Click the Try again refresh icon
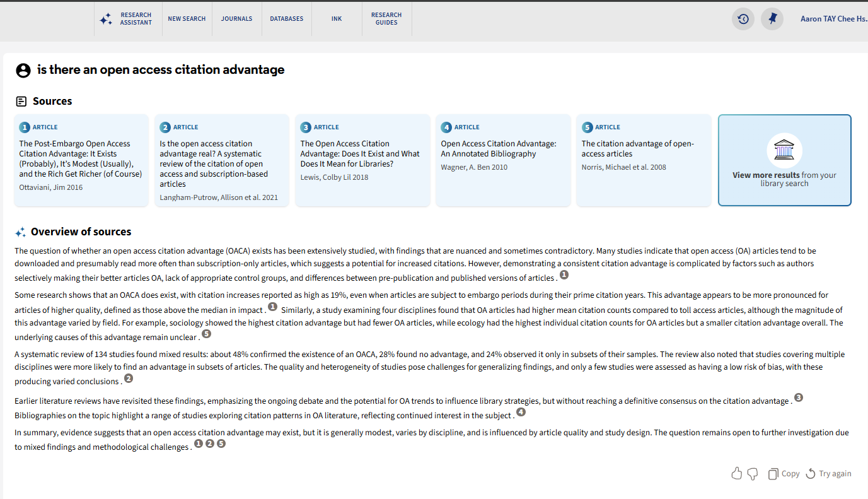This screenshot has width=868, height=499. [811, 474]
